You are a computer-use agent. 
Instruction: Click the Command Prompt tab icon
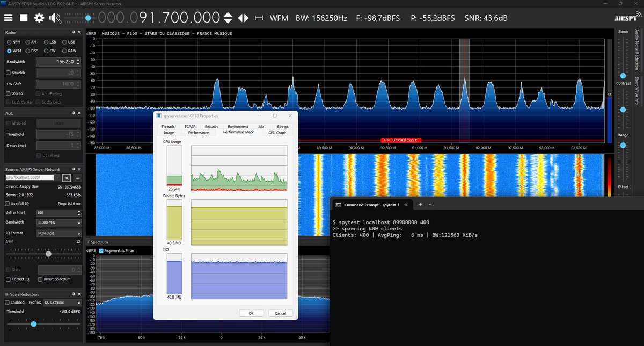pyautogui.click(x=338, y=205)
